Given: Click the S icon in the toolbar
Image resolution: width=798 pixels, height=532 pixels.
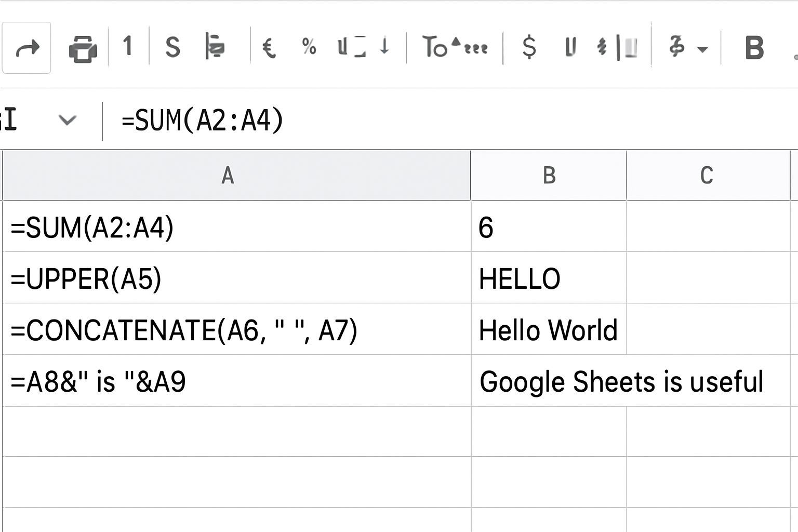Looking at the screenshot, I should click(x=172, y=48).
